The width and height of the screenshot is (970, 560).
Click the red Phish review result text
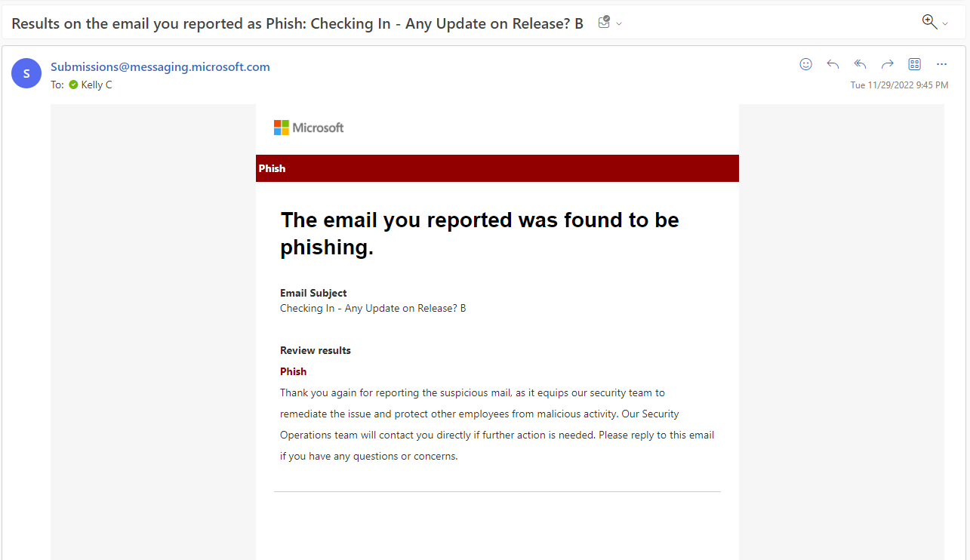coord(293,371)
